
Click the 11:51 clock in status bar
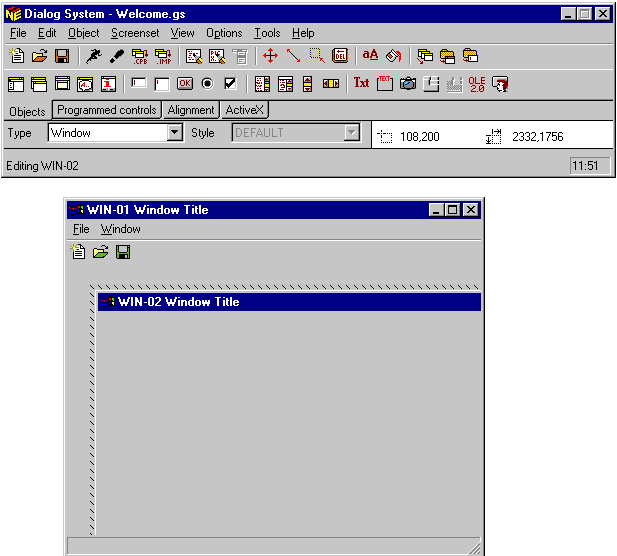589,166
